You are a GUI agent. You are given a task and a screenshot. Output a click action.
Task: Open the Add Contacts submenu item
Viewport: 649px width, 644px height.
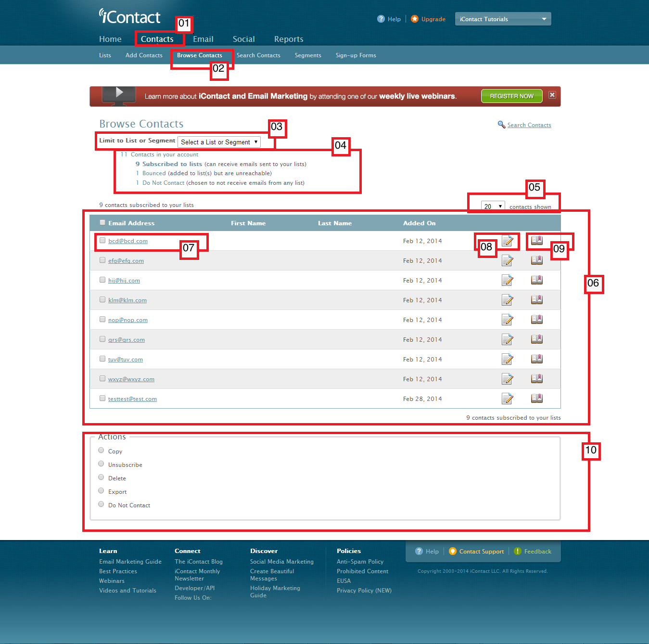click(144, 55)
